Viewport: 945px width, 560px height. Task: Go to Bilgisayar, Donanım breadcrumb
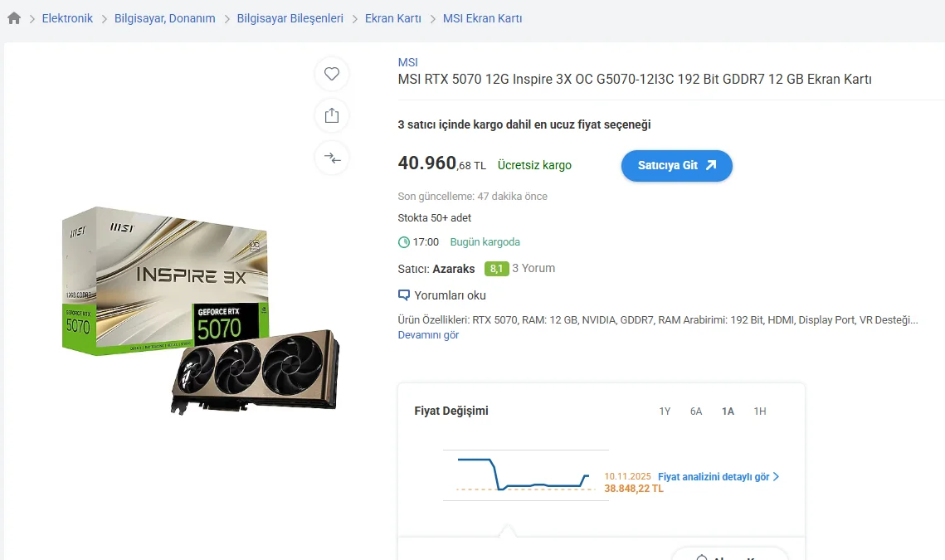click(164, 18)
